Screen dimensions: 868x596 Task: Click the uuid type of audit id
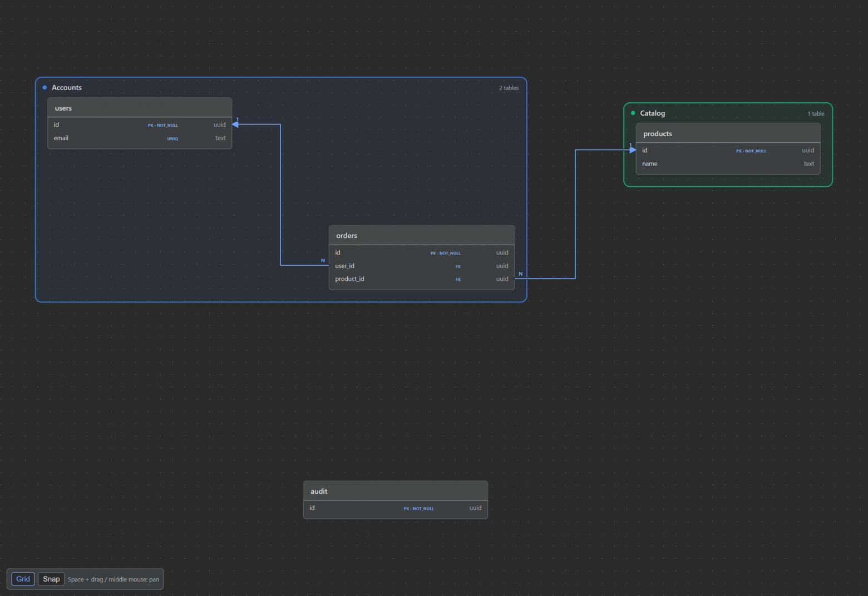(475, 508)
